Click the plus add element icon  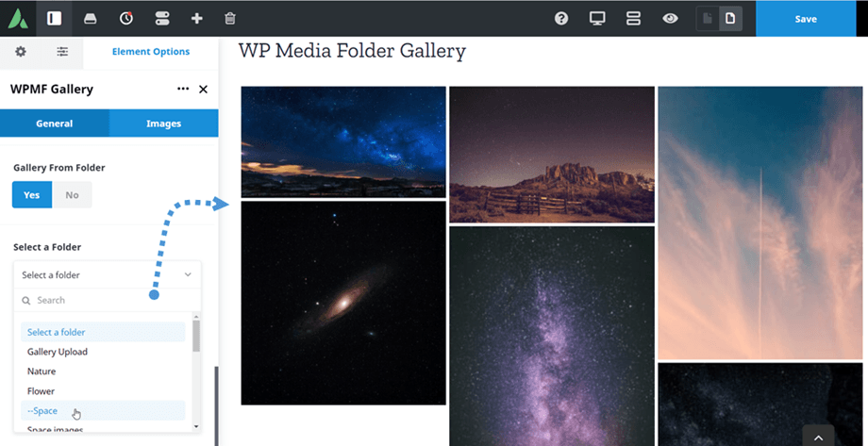coord(196,18)
